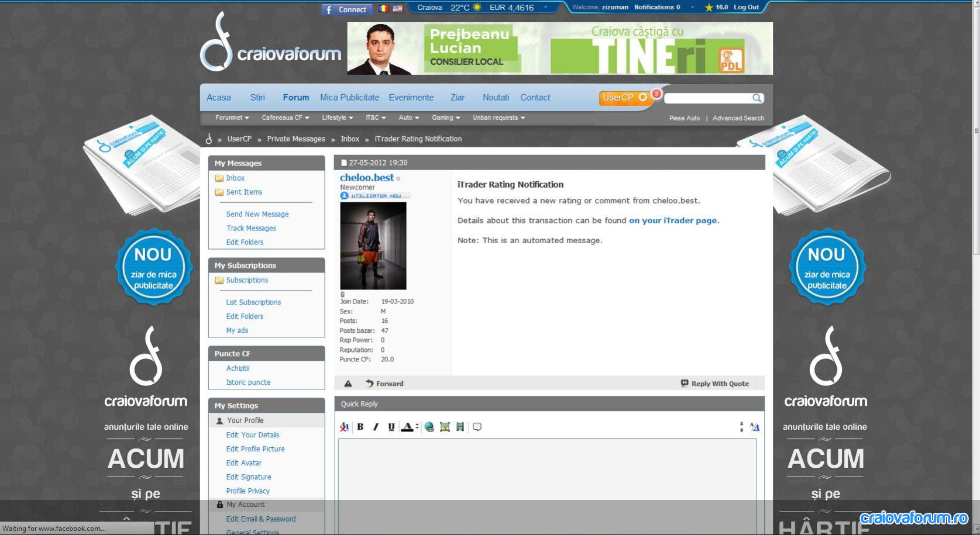The width and height of the screenshot is (980, 535).
Task: Click the gold star points icon
Action: point(709,8)
